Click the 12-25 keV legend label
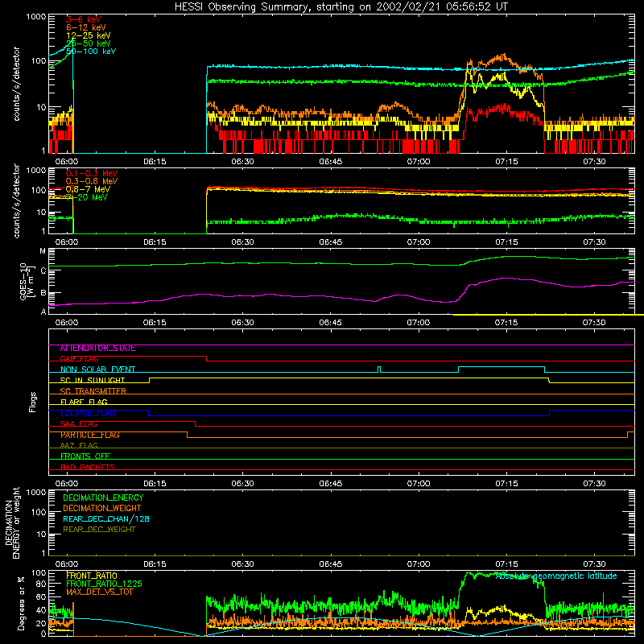Viewport: 644px width, 644px height. point(89,35)
